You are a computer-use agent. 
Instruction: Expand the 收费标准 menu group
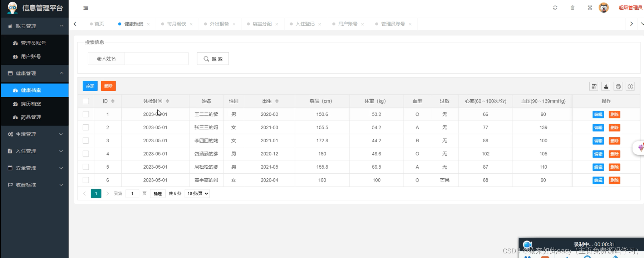click(x=35, y=184)
